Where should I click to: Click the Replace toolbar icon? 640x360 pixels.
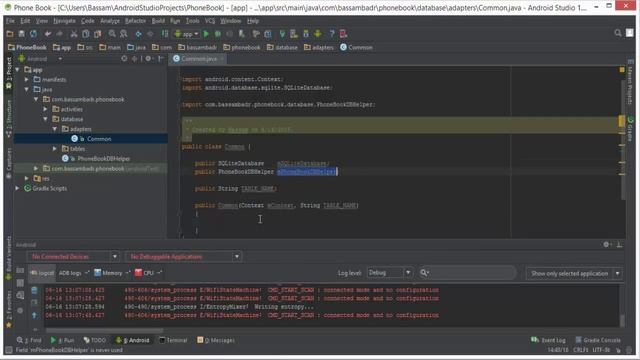123,34
